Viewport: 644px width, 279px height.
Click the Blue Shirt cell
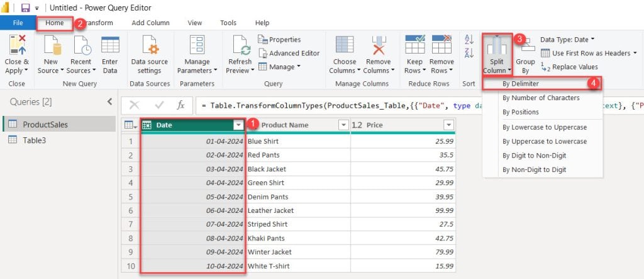click(x=298, y=141)
